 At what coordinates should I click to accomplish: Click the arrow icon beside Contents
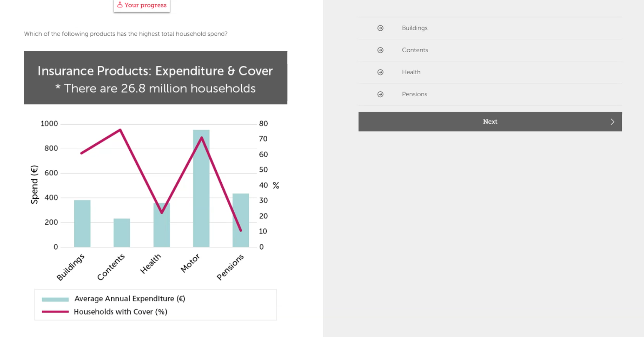point(380,50)
